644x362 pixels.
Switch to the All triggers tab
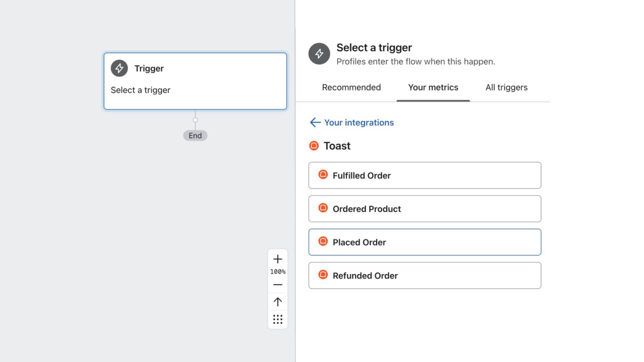506,87
